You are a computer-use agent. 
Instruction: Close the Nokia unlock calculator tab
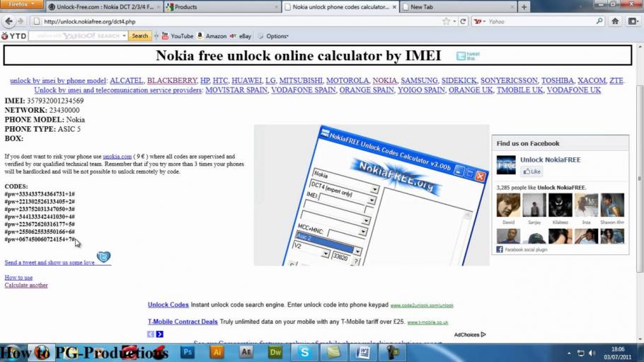tap(394, 7)
